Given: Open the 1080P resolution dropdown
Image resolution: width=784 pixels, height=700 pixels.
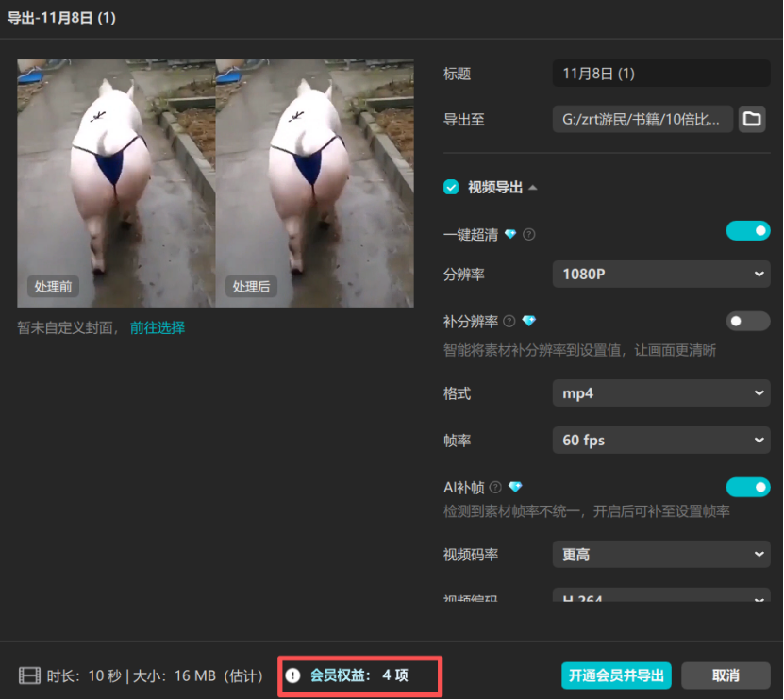Looking at the screenshot, I should [x=660, y=275].
